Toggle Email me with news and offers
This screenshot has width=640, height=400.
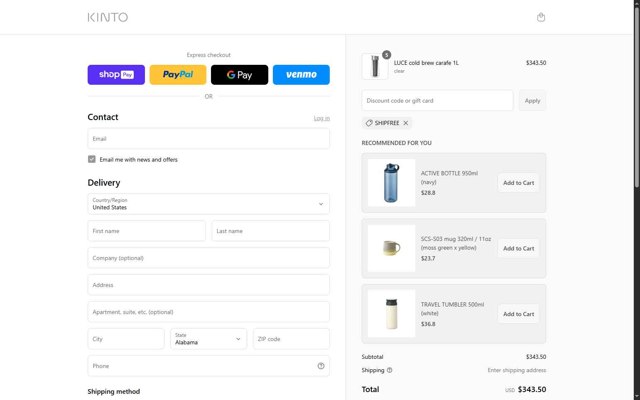92,159
